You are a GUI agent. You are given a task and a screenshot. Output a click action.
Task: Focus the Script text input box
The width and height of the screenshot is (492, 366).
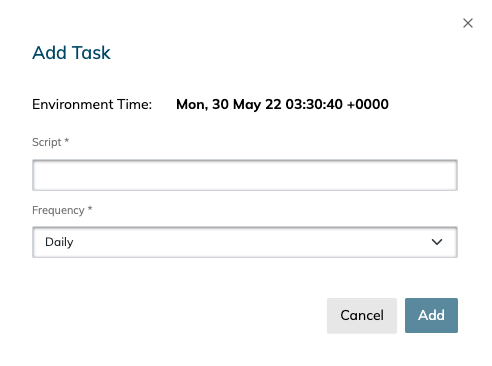[x=245, y=175]
